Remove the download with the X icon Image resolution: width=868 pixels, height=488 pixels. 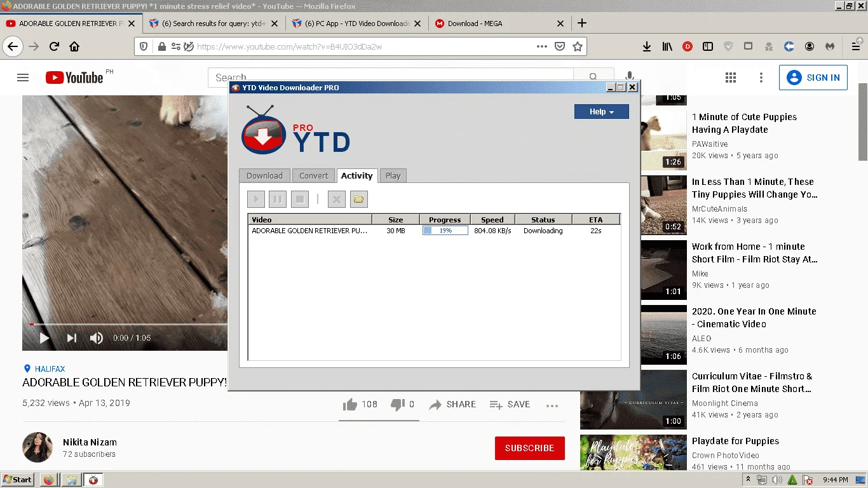coord(337,200)
